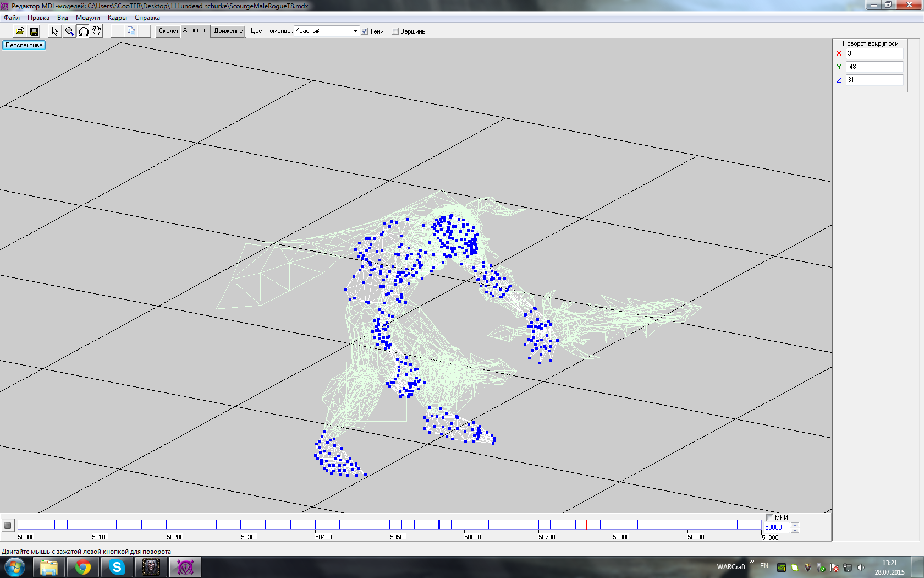Click the volume speaker tray icon
The height and width of the screenshot is (578, 924).
coord(861,568)
